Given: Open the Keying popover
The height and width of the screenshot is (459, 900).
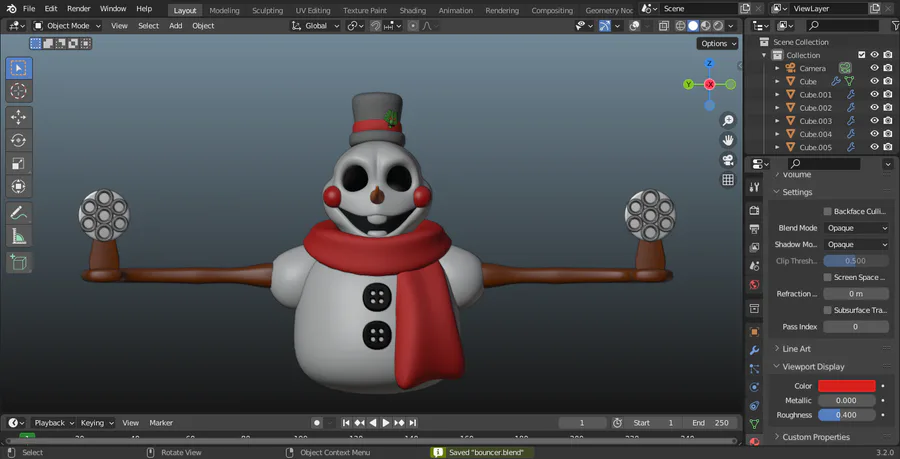Looking at the screenshot, I should pyautogui.click(x=96, y=423).
